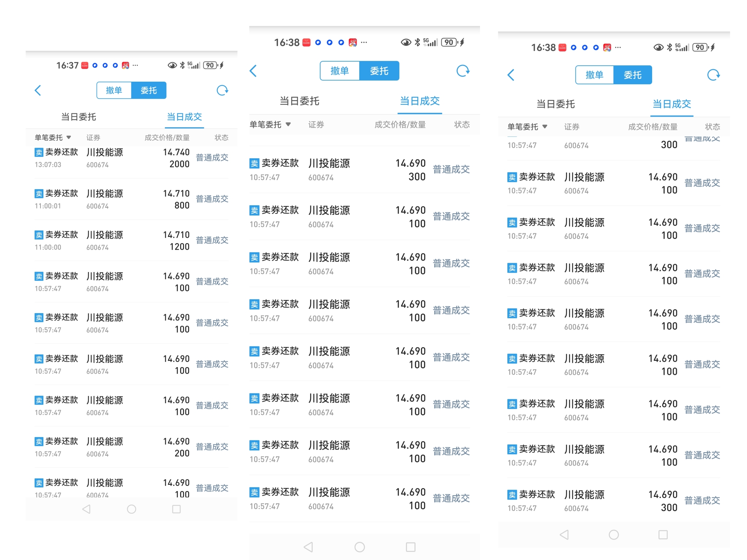Tap 普通成交 on 11:00:01 trade of 800
The width and height of the screenshot is (747, 560).
click(x=212, y=199)
